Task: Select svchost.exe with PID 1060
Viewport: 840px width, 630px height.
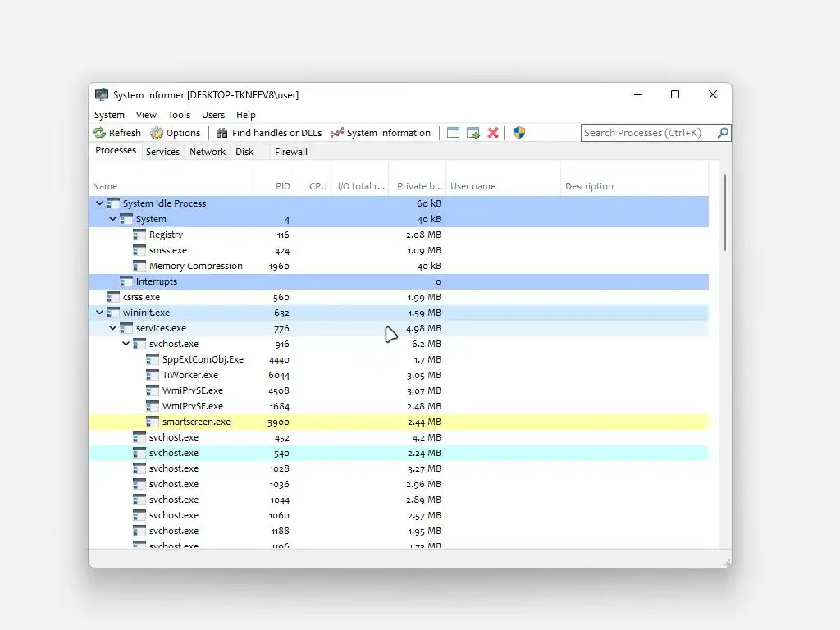Action: [x=399, y=515]
